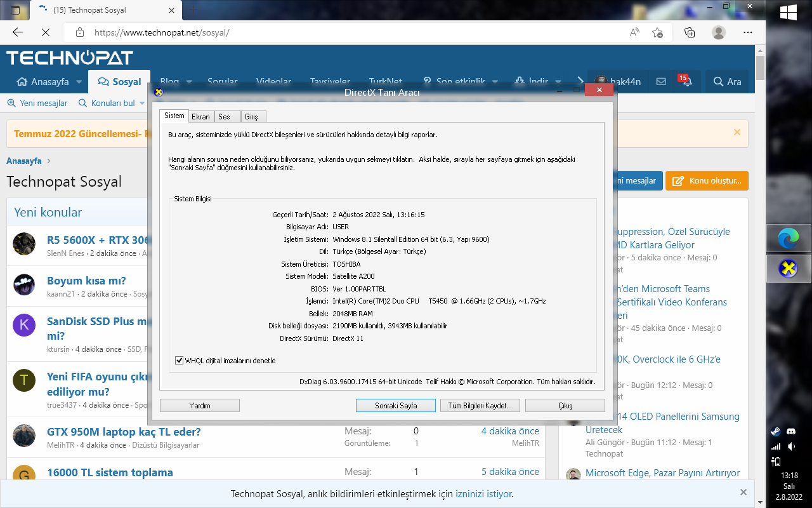This screenshot has height=508, width=812.
Task: Stop page loading with the X button
Action: [x=45, y=32]
